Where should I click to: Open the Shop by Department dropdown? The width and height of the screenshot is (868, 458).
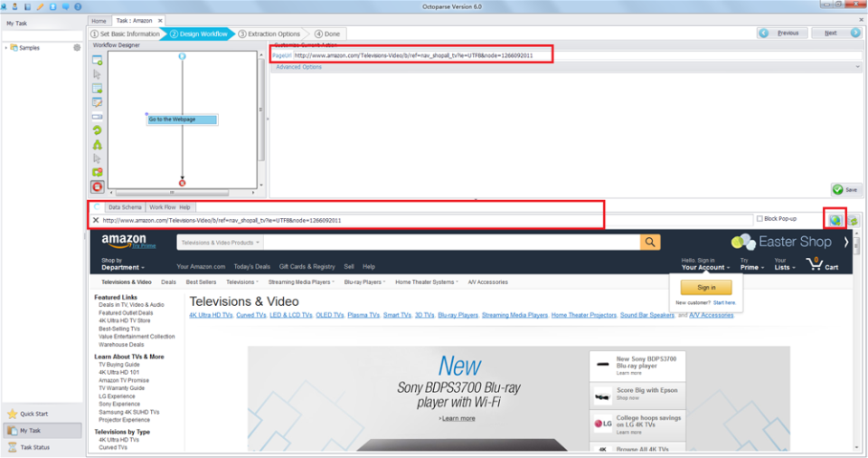coord(123,264)
